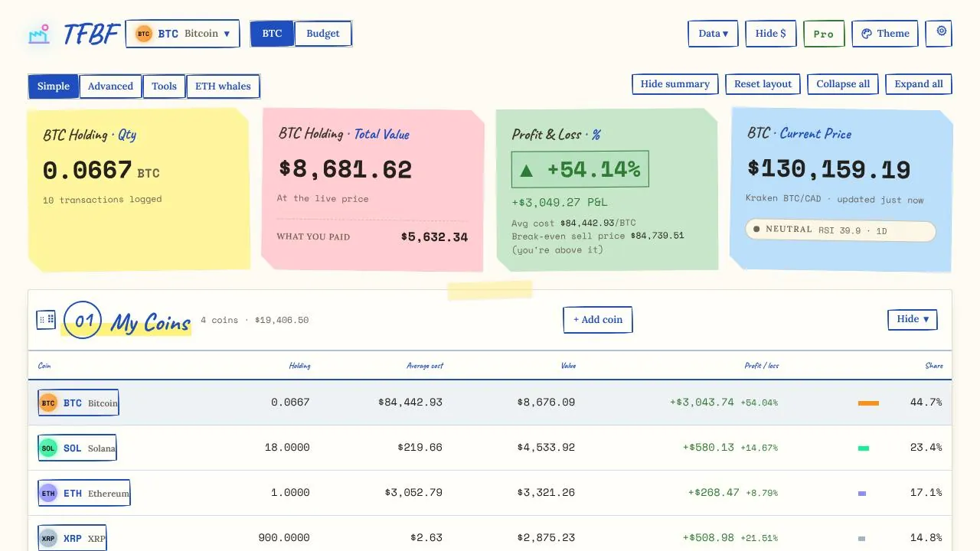Screen dimensions: 980x551
Task: Click the NEUTRAL RSI 39.9 indicator pill
Action: pyautogui.click(x=841, y=230)
